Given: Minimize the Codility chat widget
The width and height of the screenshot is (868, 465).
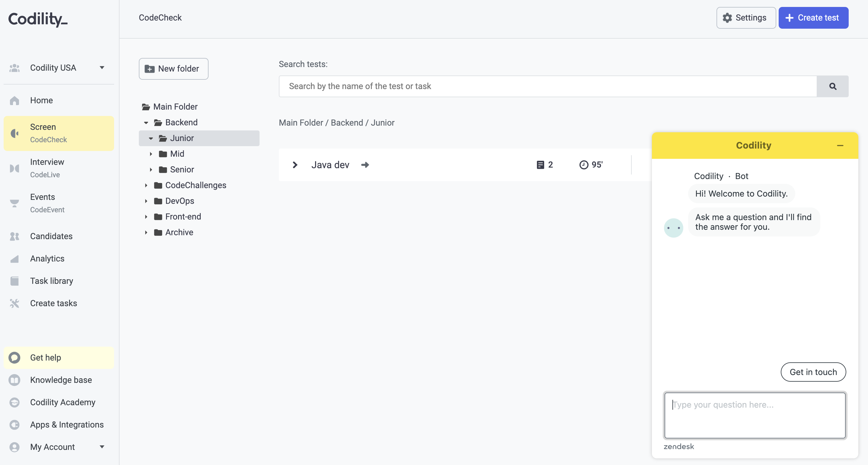Looking at the screenshot, I should pos(840,145).
